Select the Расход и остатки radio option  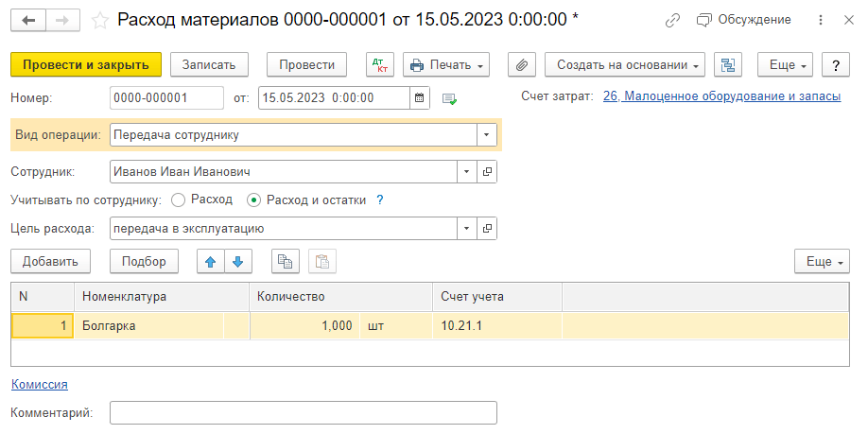[253, 200]
